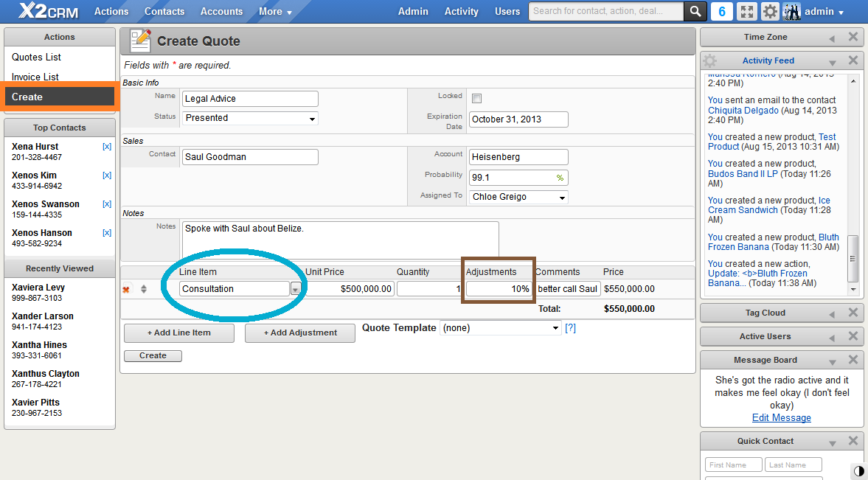This screenshot has height=480, width=868.
Task: Toggle full-screen layout icon in top bar
Action: coord(746,11)
